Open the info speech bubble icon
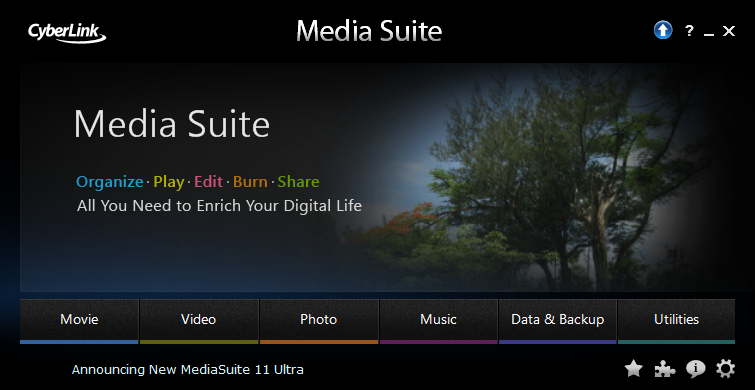 695,369
